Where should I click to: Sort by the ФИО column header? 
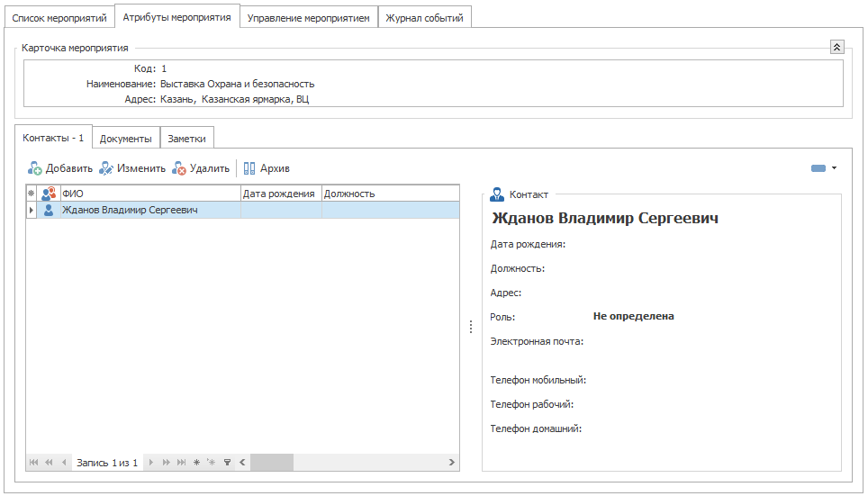pos(150,194)
